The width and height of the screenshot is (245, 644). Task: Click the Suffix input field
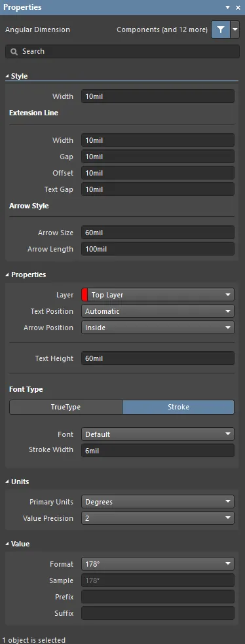click(158, 613)
